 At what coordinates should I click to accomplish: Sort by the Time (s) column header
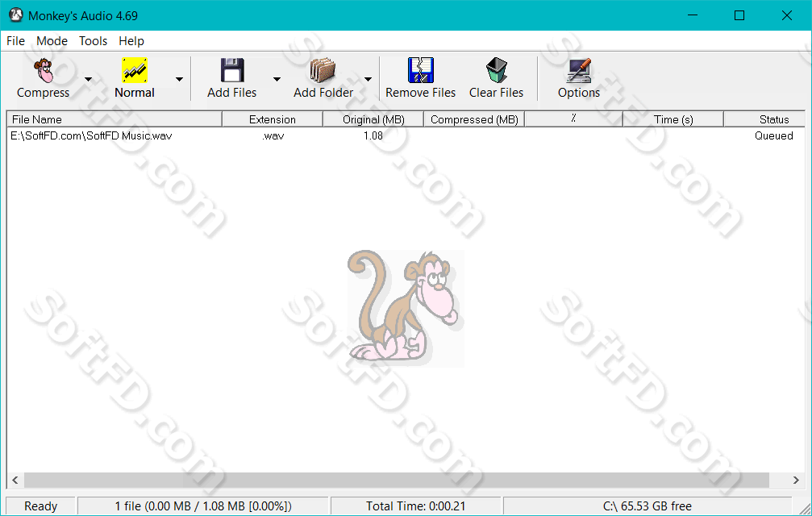pyautogui.click(x=673, y=119)
